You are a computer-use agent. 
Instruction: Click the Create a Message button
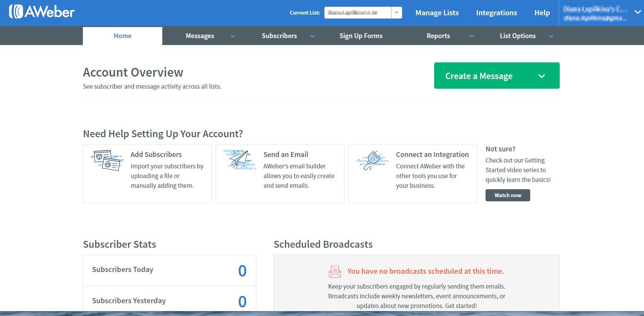(x=497, y=76)
